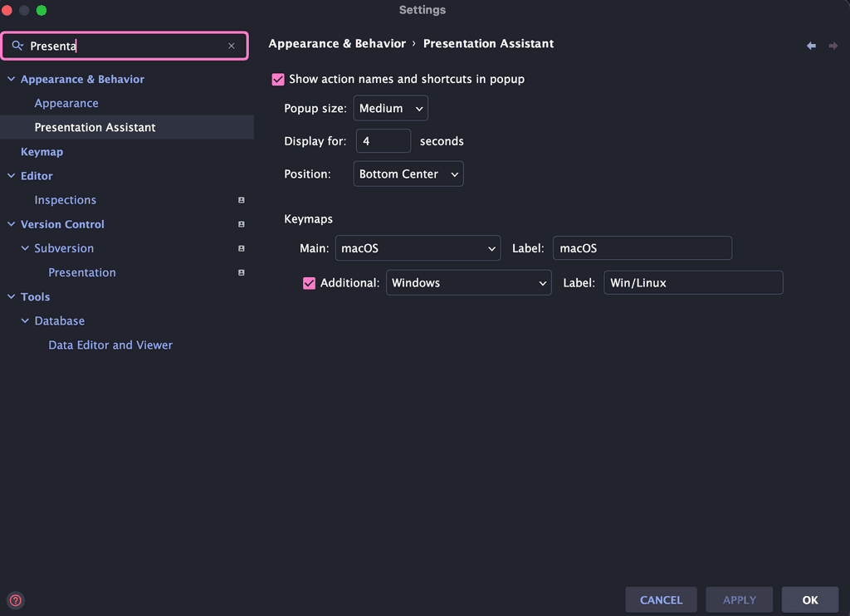Click the project-level icon beside Subversion
The width and height of the screenshot is (850, 616).
[242, 248]
